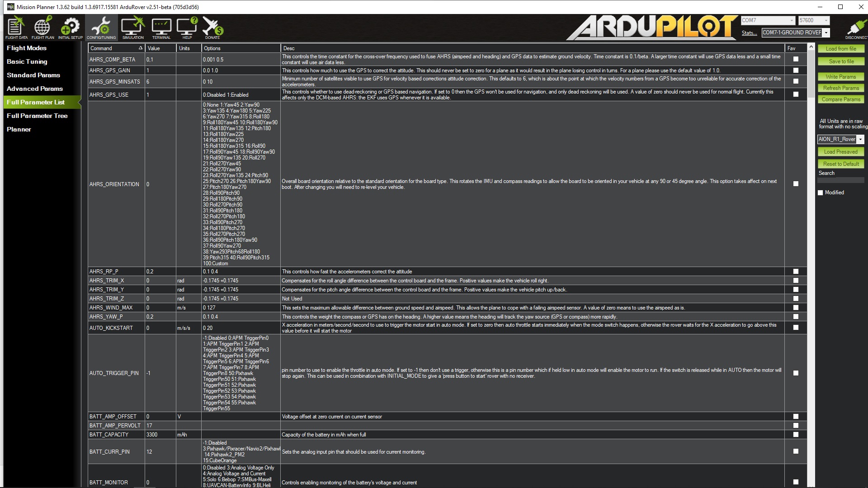Click the parameter Search field
Screen dimensions: 868x488
click(x=840, y=180)
